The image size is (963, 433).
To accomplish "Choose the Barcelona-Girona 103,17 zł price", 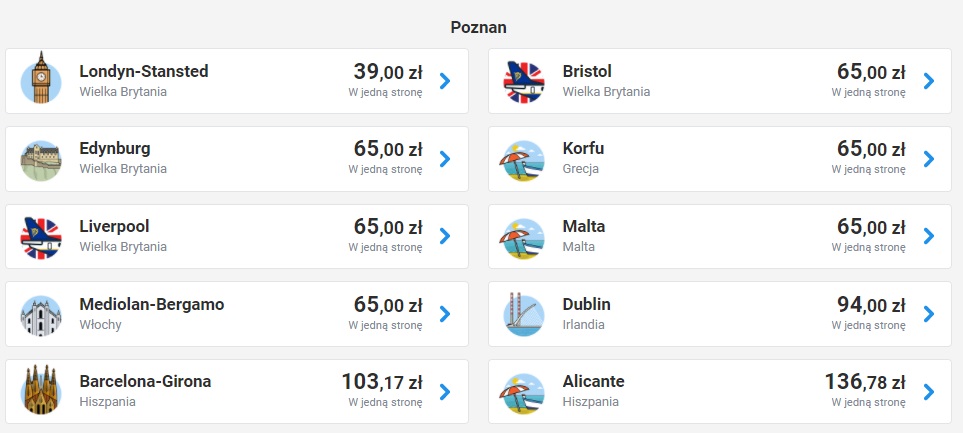I will point(382,381).
